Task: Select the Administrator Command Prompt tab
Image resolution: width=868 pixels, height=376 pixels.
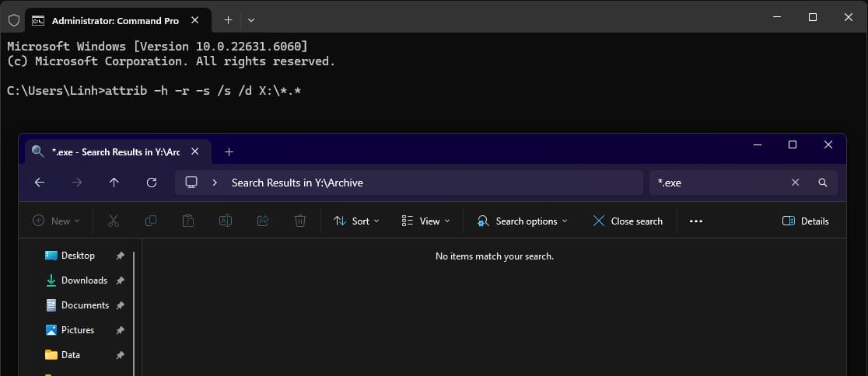Action: [109, 20]
